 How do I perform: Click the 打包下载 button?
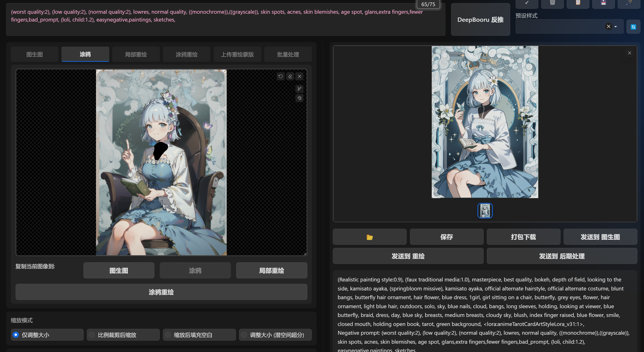click(x=523, y=237)
